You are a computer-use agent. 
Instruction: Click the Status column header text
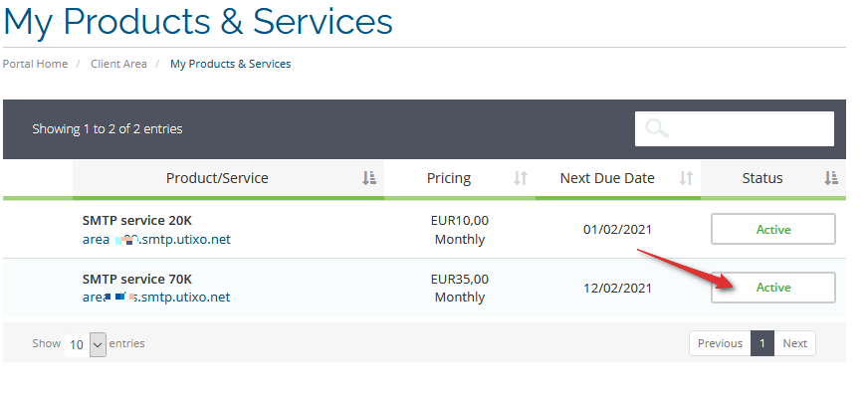762,178
